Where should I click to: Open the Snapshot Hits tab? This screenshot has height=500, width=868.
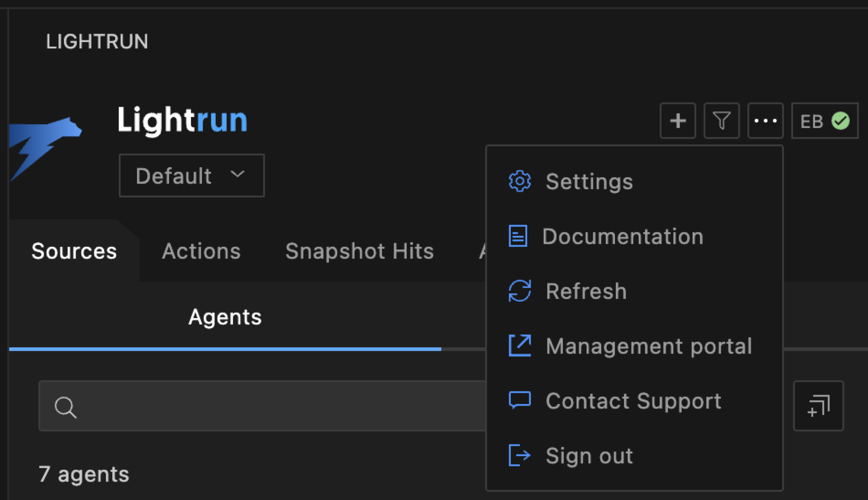click(359, 251)
